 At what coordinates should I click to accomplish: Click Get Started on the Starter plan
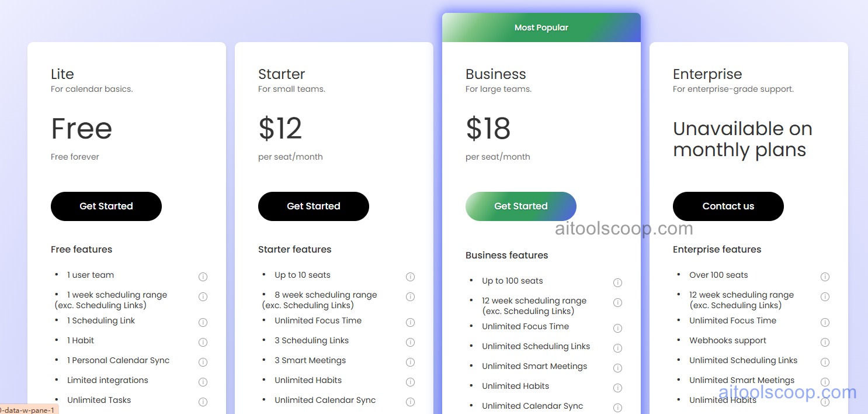coord(313,206)
